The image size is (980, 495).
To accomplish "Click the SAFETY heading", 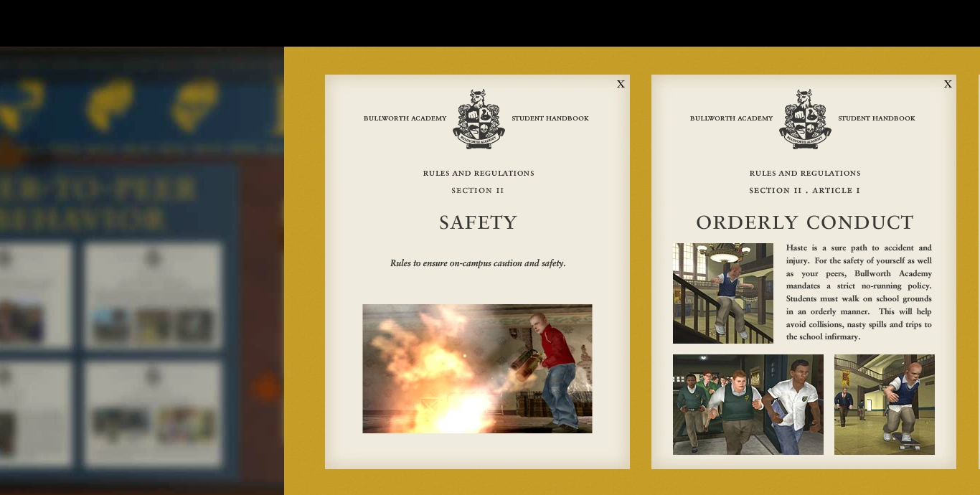I will click(x=478, y=223).
